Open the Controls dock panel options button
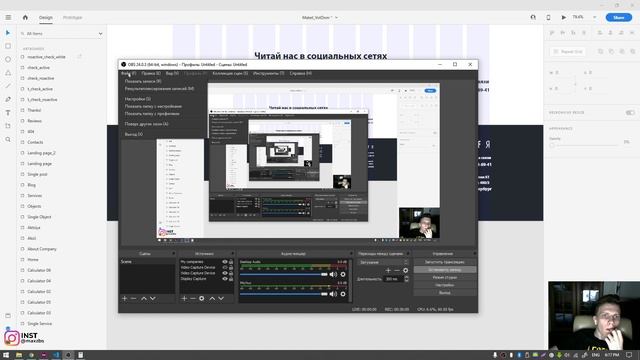 (x=474, y=254)
